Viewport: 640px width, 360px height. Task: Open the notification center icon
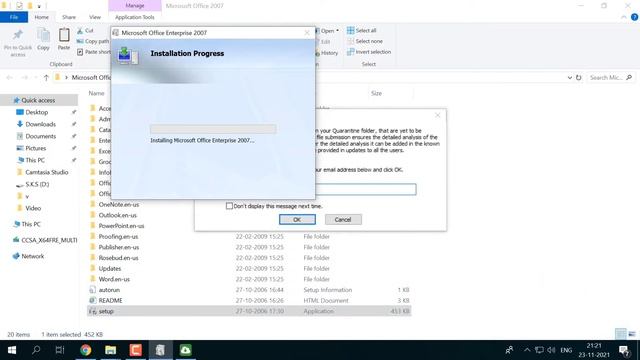(x=624, y=350)
